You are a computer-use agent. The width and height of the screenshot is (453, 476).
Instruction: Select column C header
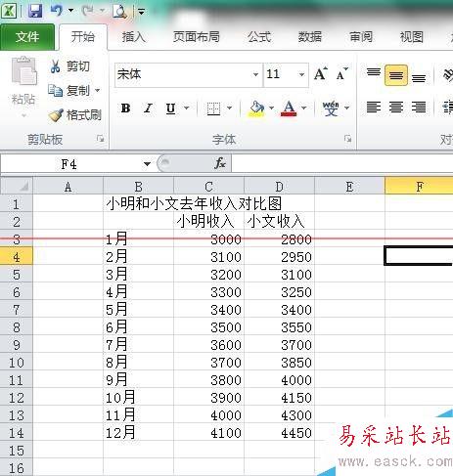(x=208, y=187)
